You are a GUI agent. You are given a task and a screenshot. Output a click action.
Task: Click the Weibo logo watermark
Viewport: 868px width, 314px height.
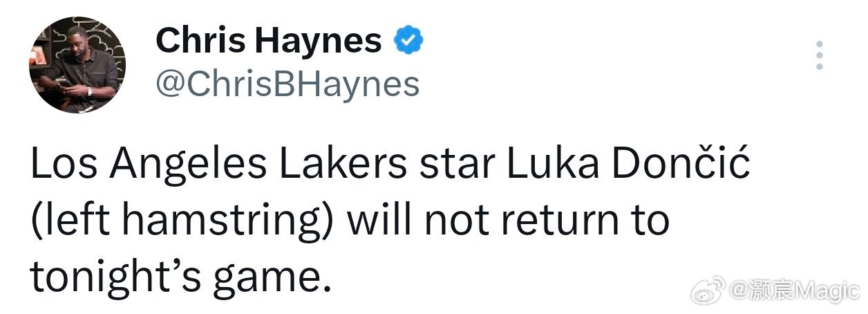point(708,293)
